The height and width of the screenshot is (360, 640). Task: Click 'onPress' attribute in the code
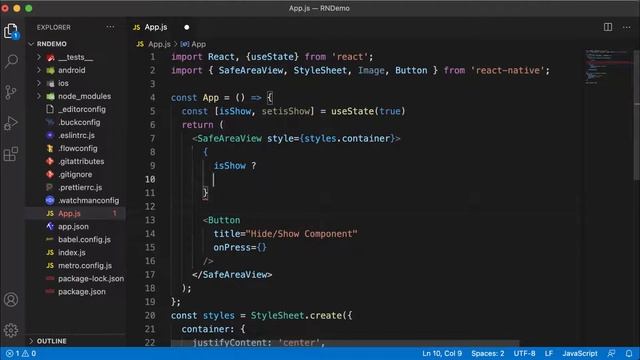click(232, 247)
